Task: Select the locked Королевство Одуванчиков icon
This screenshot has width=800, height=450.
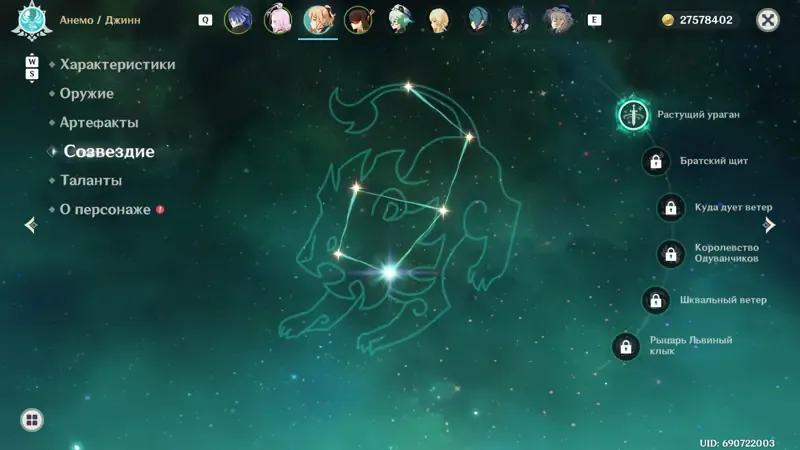Action: [670, 254]
